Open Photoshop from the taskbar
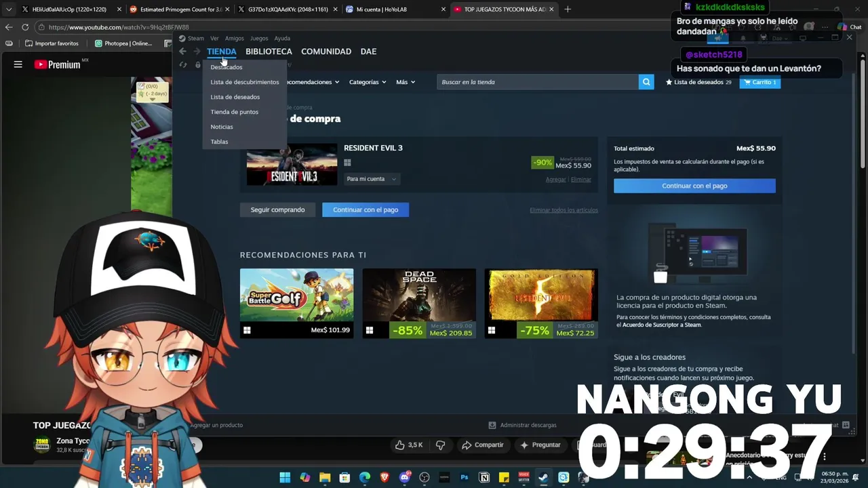Screen dimensions: 868x488 (x=465, y=478)
